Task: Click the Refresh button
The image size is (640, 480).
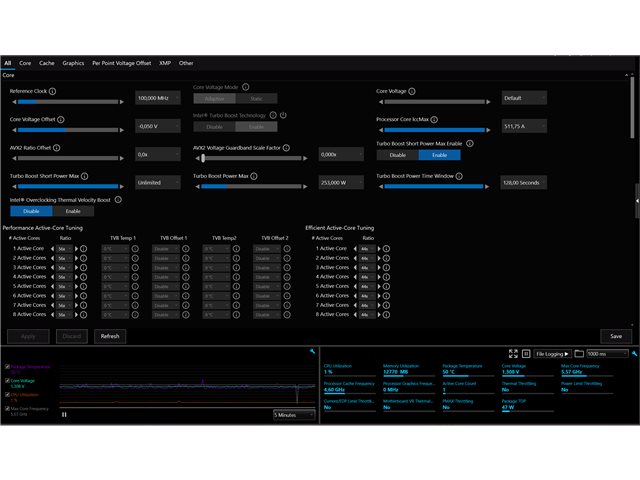Action: (x=110, y=336)
